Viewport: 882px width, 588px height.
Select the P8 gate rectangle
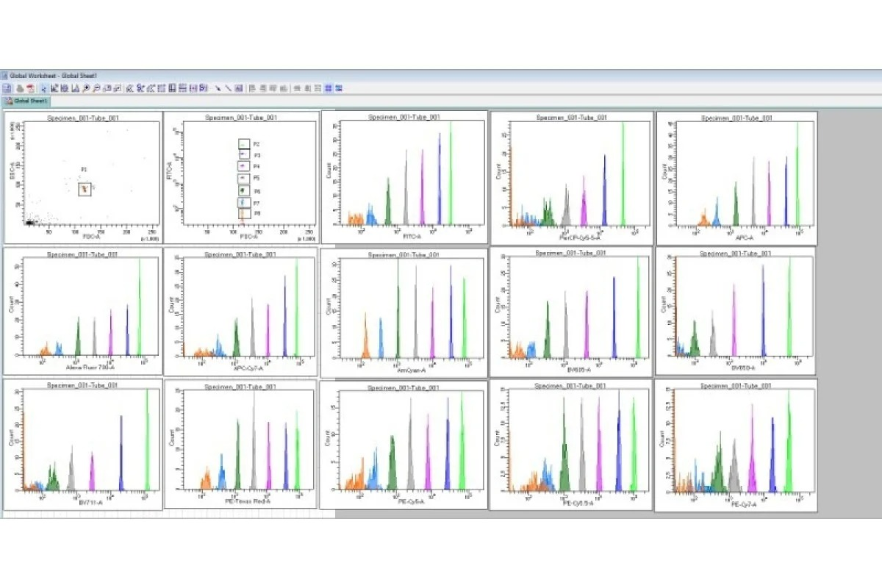click(244, 213)
